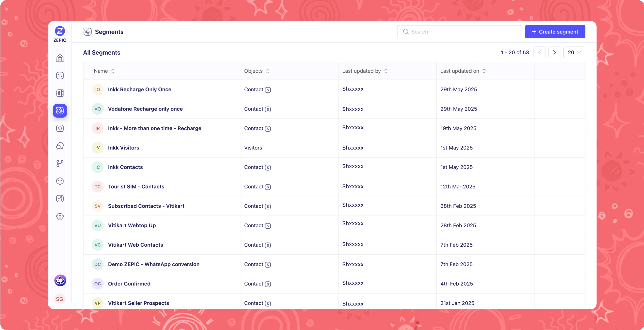
Task: Click Shxxxxx in the Inkk Visitors row
Action: click(353, 148)
